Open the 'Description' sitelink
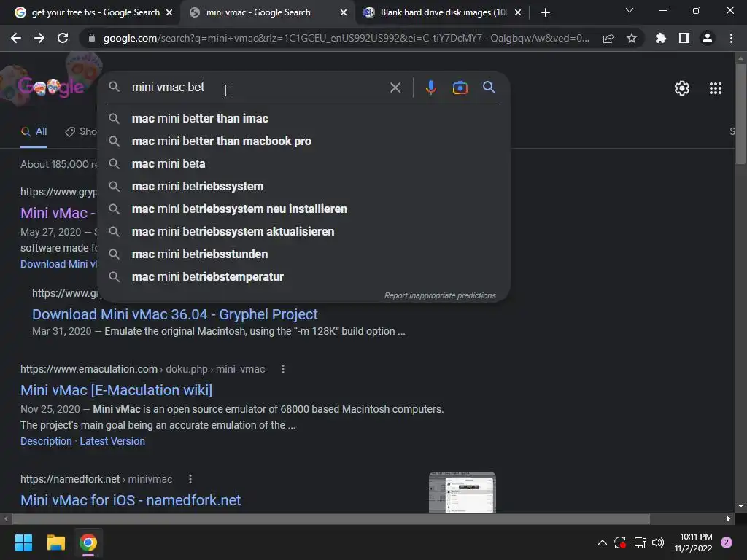Screen dimensions: 747x560 tap(46, 441)
